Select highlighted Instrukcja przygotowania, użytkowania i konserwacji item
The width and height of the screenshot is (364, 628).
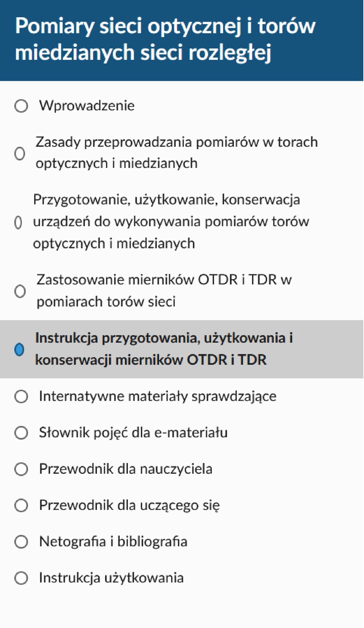point(182,349)
